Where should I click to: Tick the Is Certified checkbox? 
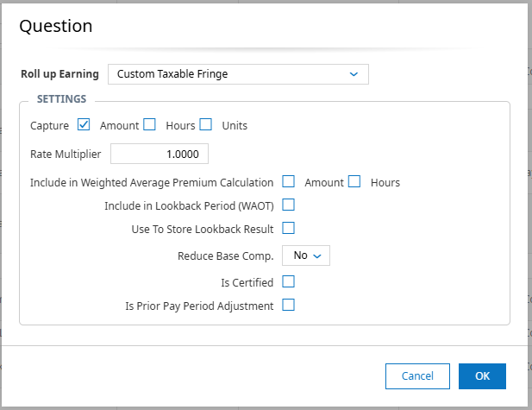(x=289, y=281)
